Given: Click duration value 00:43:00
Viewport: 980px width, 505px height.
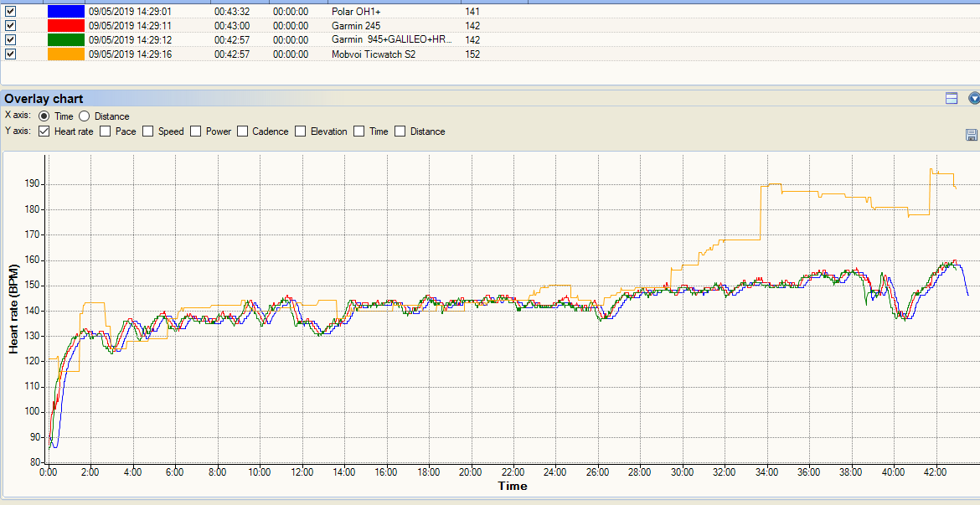Looking at the screenshot, I should click(x=232, y=26).
